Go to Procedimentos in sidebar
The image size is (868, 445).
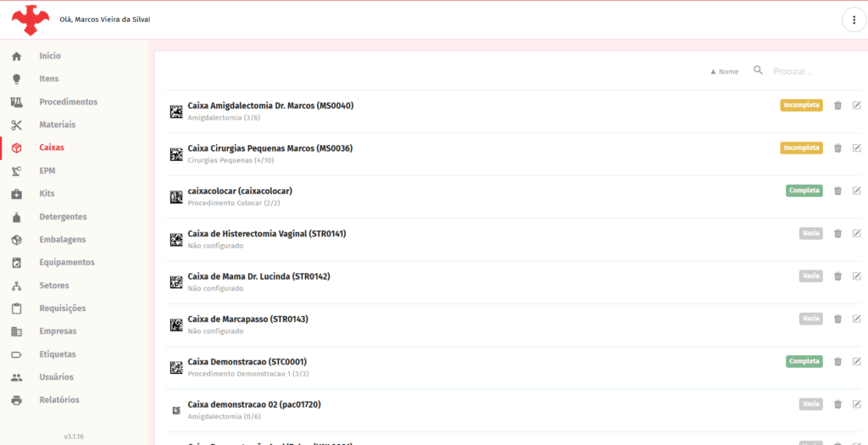pos(68,102)
